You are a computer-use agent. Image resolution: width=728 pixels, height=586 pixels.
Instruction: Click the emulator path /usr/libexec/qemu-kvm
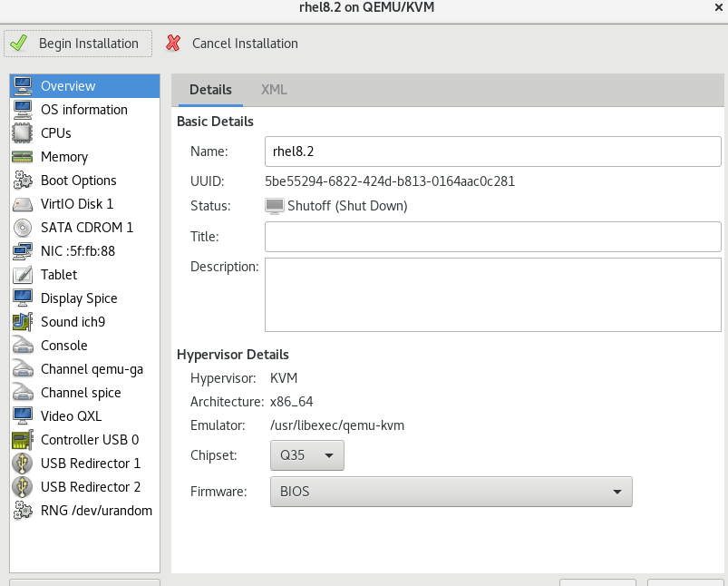click(337, 425)
